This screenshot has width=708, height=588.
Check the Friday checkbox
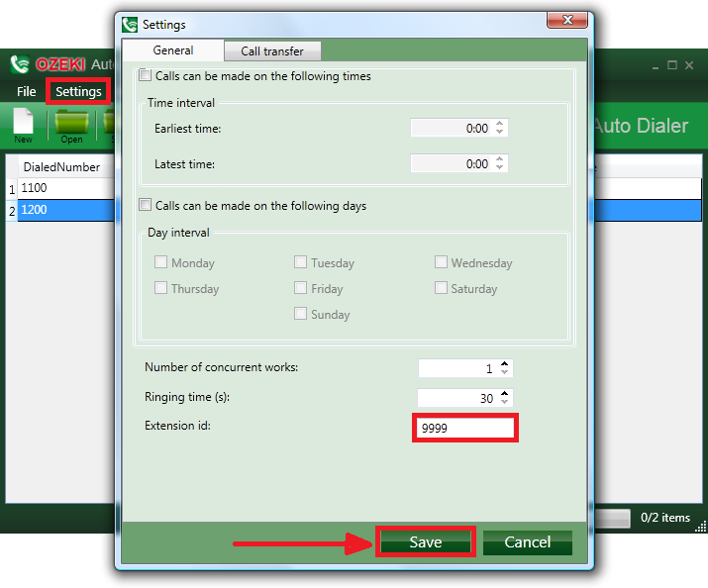click(300, 288)
